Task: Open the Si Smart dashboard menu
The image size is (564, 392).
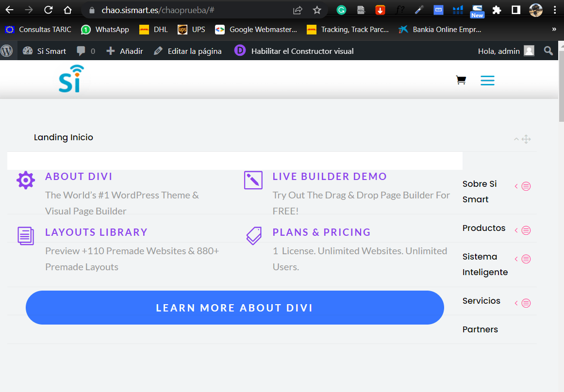Action: coord(45,51)
